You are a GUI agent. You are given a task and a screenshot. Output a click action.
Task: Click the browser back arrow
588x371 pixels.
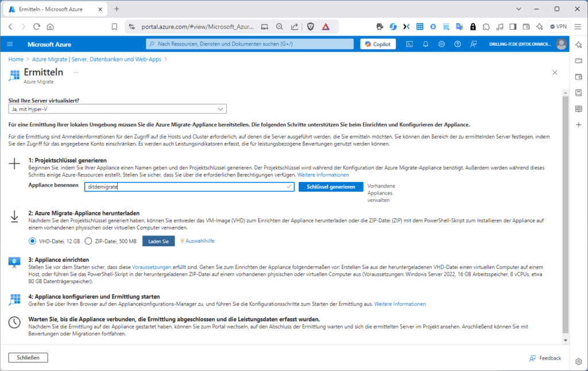[x=10, y=26]
